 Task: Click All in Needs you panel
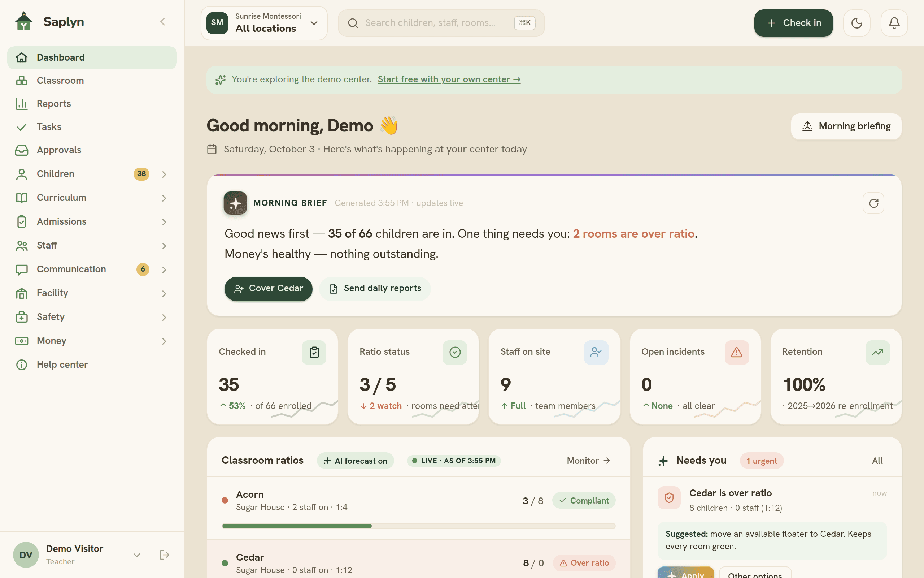click(x=877, y=461)
